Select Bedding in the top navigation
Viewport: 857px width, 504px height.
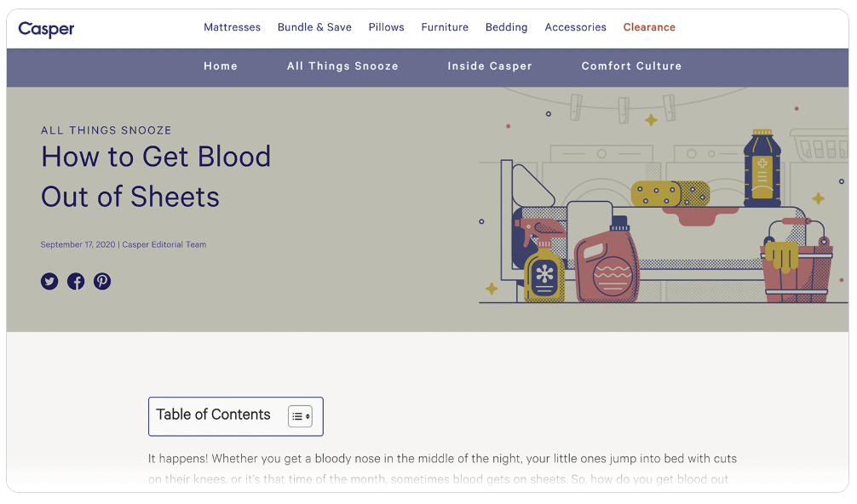[506, 27]
